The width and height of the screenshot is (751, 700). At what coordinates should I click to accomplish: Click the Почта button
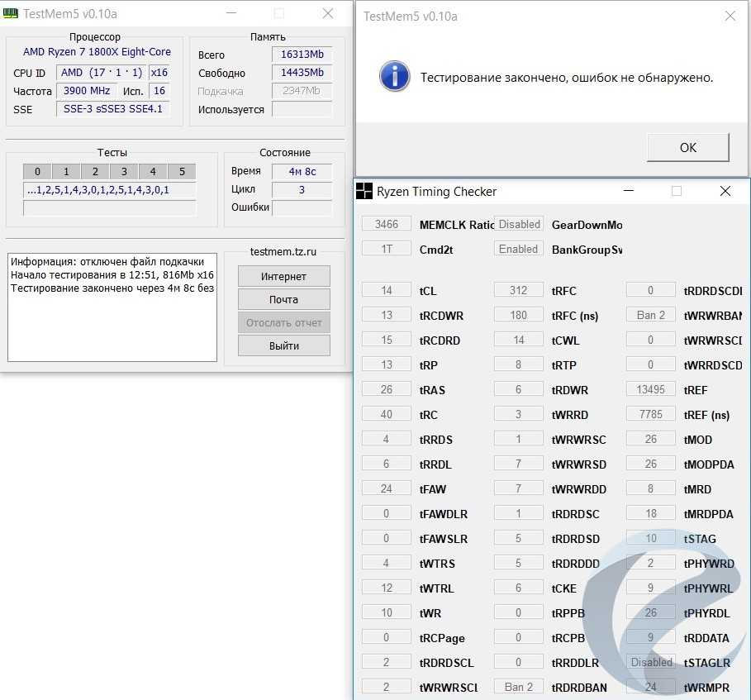tap(283, 299)
